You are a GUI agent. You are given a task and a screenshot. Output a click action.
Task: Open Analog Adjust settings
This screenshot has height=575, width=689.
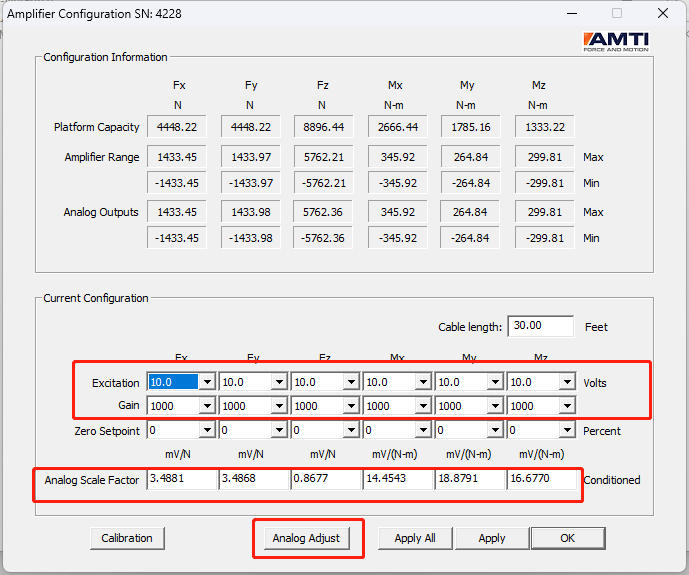tap(306, 538)
